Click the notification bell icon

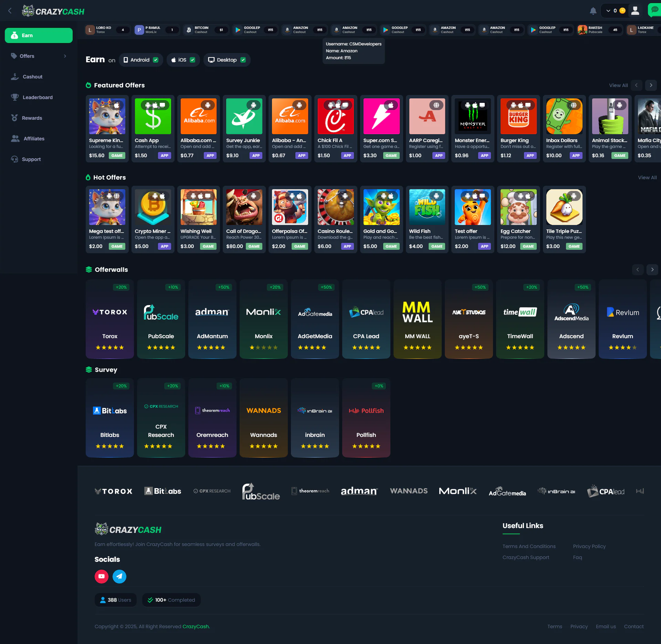(x=593, y=11)
